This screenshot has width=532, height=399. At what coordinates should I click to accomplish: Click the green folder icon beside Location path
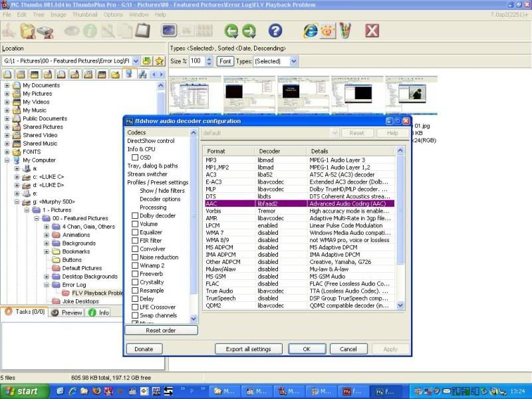pyautogui.click(x=146, y=61)
